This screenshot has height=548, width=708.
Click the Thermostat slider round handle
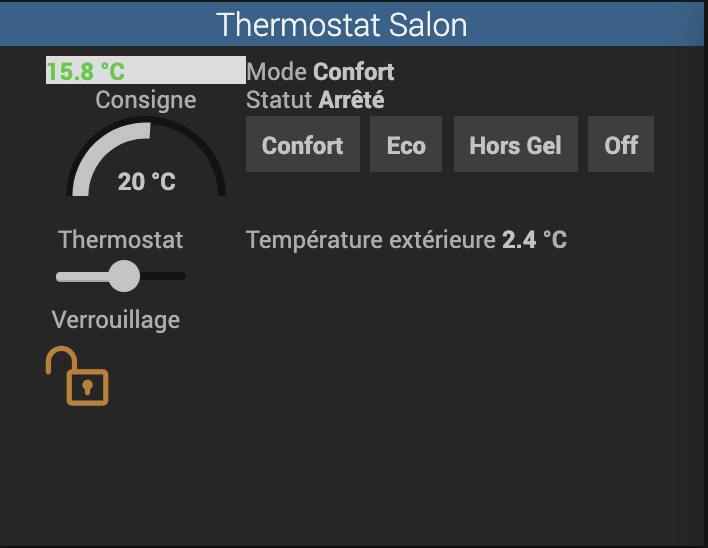tap(123, 275)
